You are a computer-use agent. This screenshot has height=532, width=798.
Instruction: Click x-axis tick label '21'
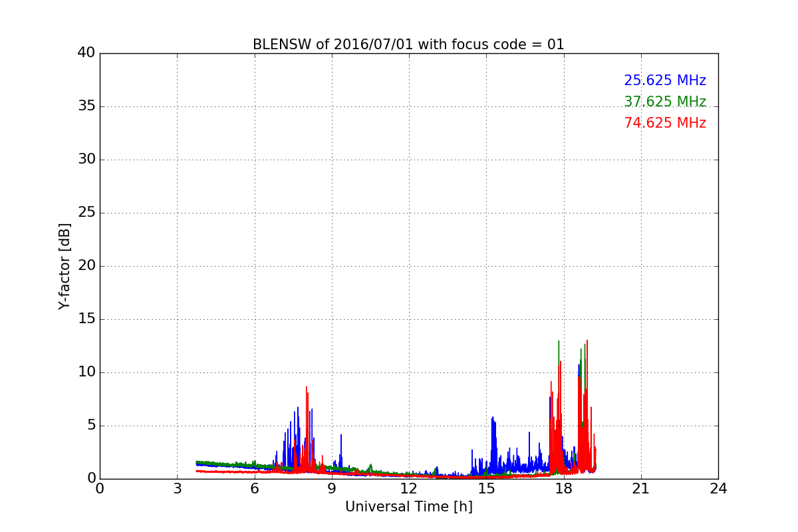tap(641, 489)
